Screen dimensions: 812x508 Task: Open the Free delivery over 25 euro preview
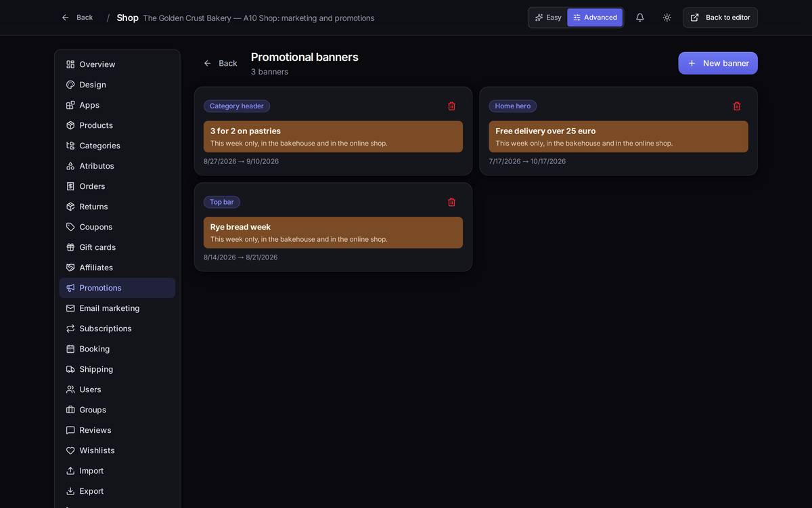click(618, 137)
